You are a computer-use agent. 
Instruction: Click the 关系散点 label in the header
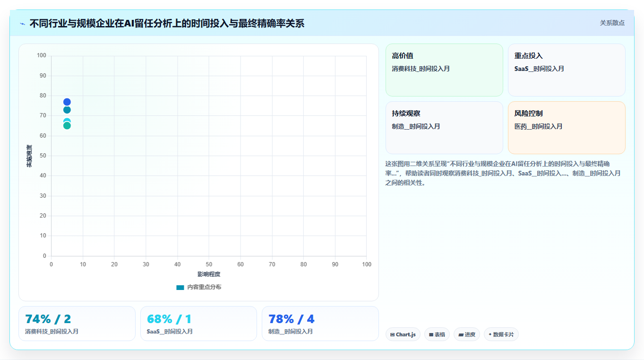coord(612,23)
